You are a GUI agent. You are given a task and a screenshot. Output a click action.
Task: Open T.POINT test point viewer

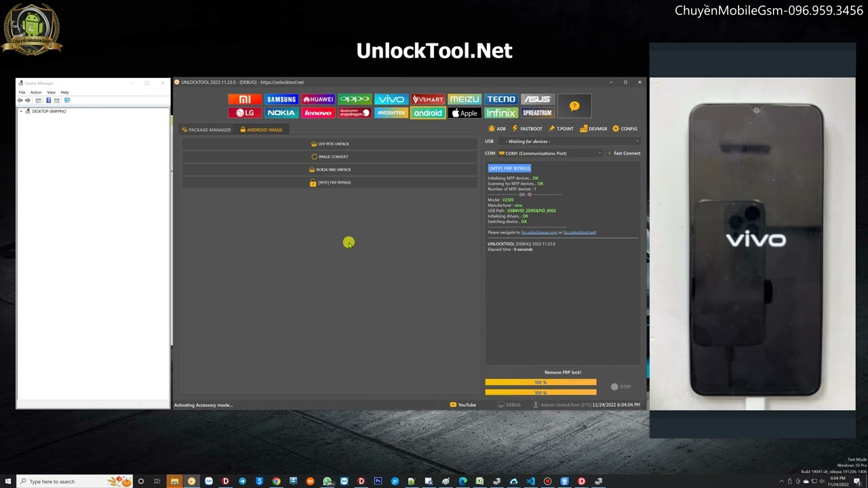[561, 129]
